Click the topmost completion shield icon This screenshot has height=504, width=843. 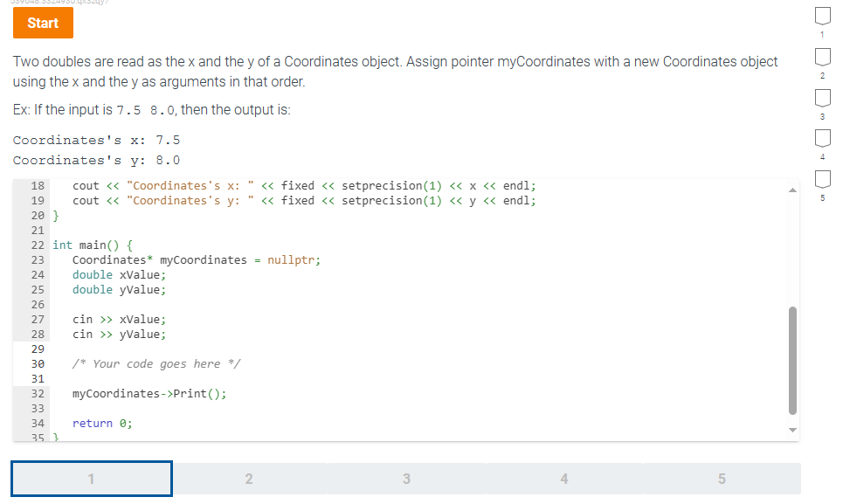click(821, 16)
